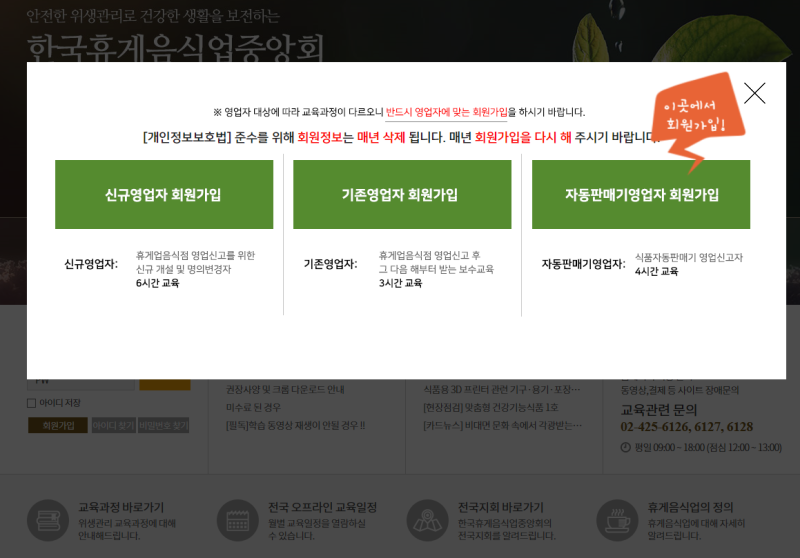Click the 4시간 교육 text
Image resolution: width=800 pixels, height=558 pixels.
click(x=656, y=271)
